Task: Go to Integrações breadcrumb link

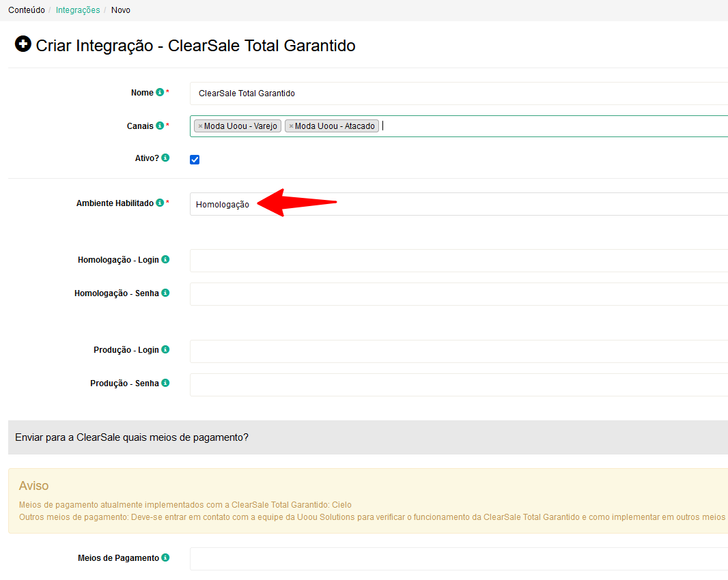Action: click(x=78, y=10)
